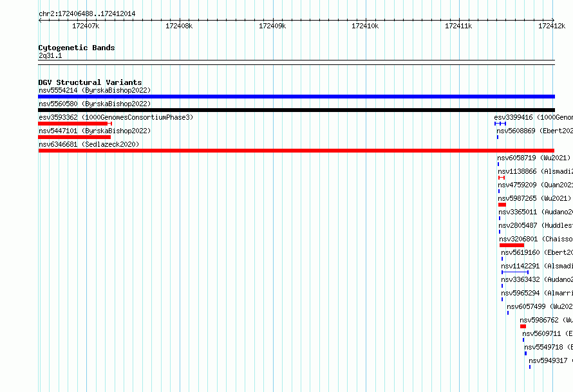Open the nsv5608869 variant label
The image size is (573, 392).
534,131
